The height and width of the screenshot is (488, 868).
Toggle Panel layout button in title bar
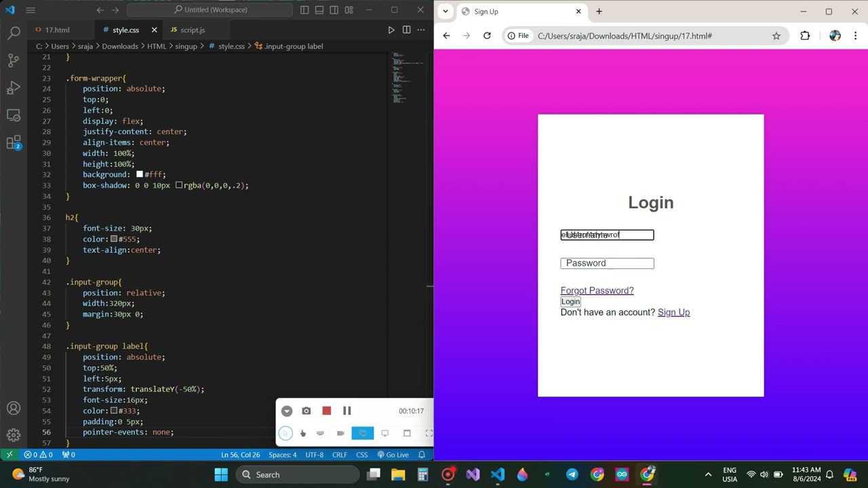coord(319,10)
